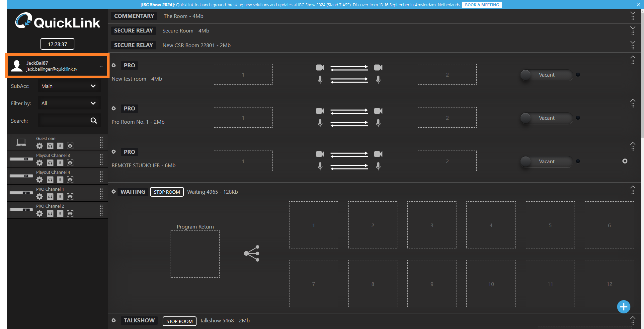Select Playout Channel 4 in sidebar list
This screenshot has width=644, height=329.
[53, 172]
